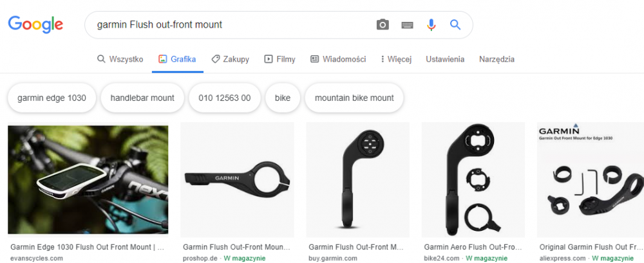Open the proshop.de mount image result
This screenshot has height=263, width=644.
237,179
